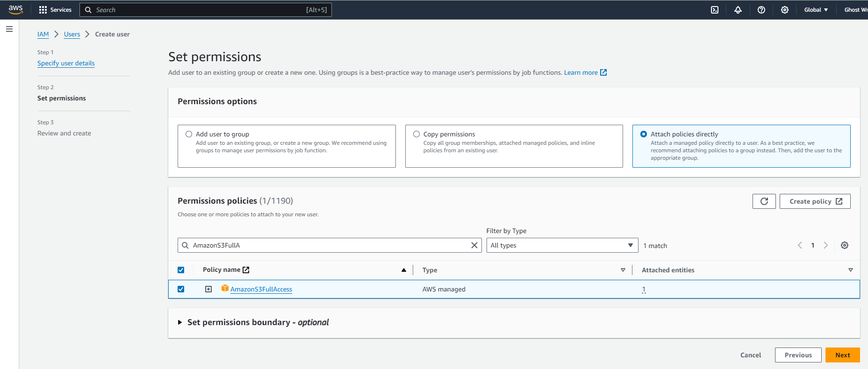Open the help question mark icon

click(761, 10)
